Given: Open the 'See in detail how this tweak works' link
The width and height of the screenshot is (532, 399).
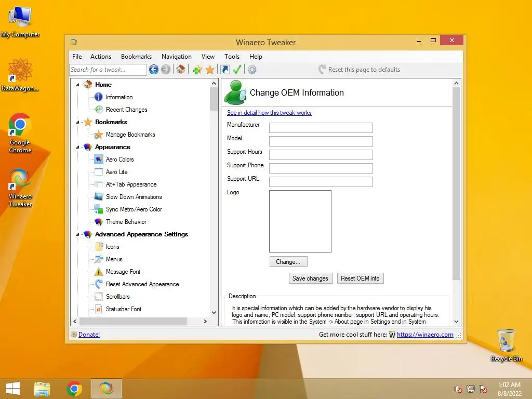Looking at the screenshot, I should pyautogui.click(x=269, y=113).
